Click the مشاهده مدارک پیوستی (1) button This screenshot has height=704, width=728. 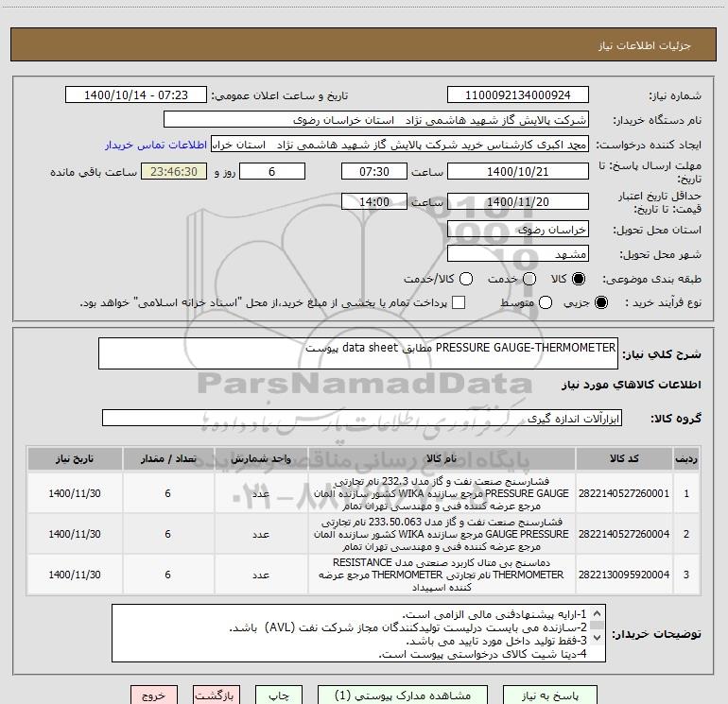(x=403, y=695)
